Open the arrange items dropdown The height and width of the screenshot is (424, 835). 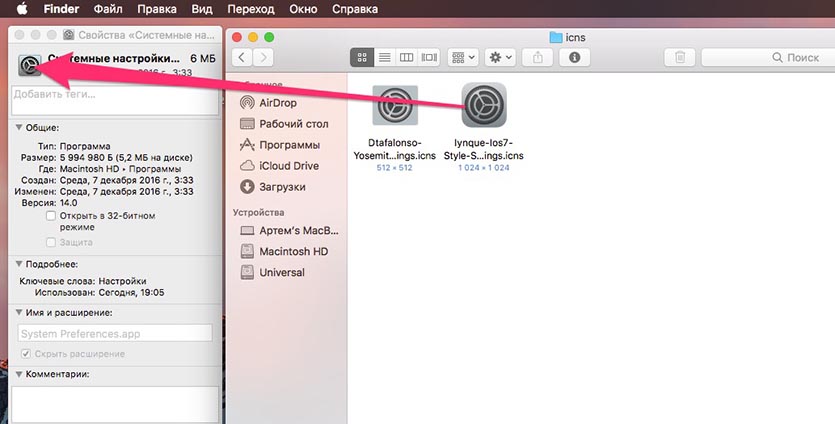[463, 58]
